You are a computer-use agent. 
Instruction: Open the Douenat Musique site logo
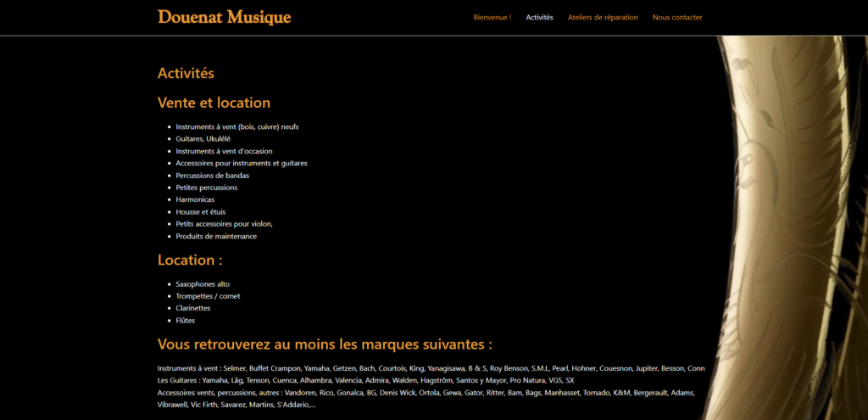224,17
